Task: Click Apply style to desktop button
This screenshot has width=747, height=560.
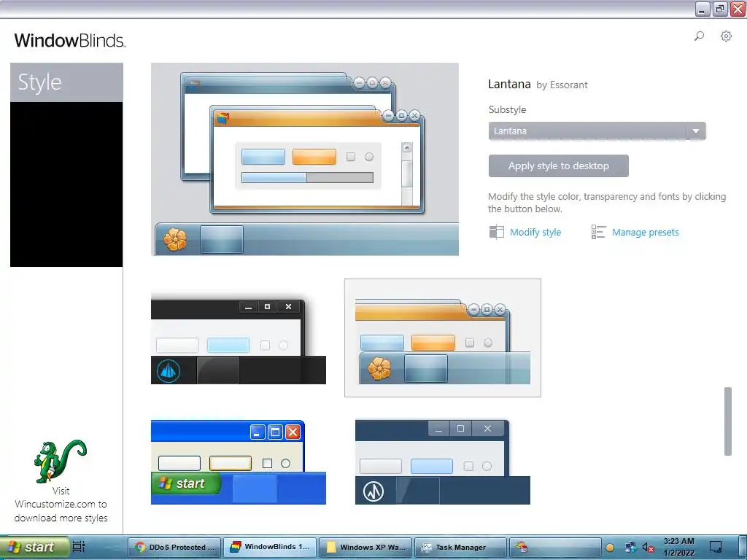Action: coord(558,166)
